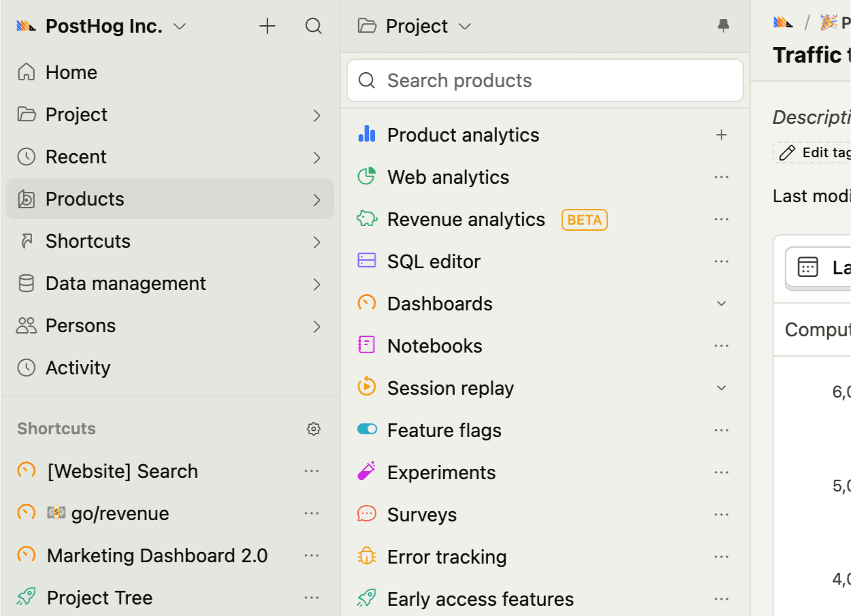Open more options for SQL editor
Viewport: 851px width, 616px height.
click(x=722, y=261)
